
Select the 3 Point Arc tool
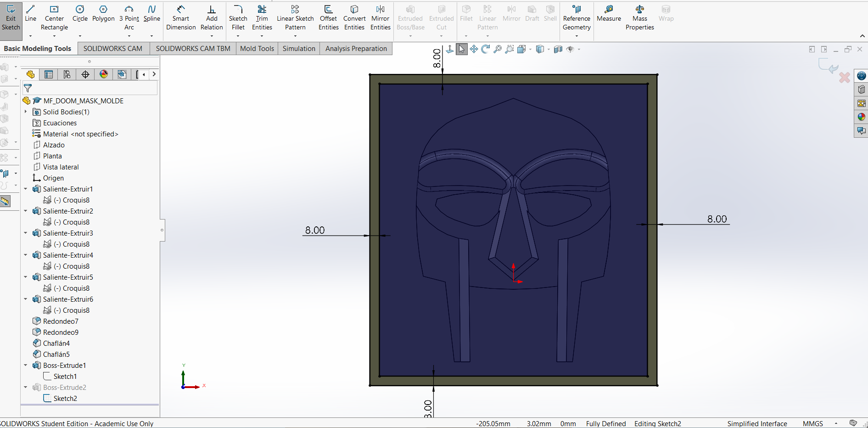(129, 18)
